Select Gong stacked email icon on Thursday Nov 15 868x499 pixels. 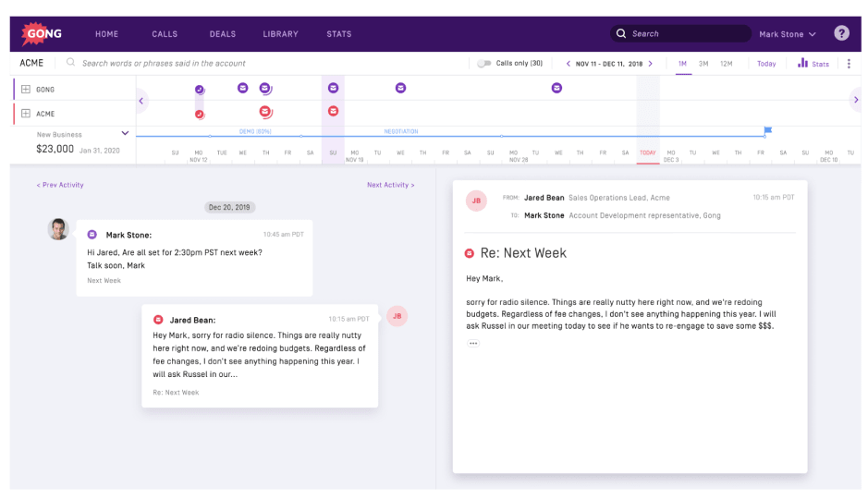click(x=265, y=88)
